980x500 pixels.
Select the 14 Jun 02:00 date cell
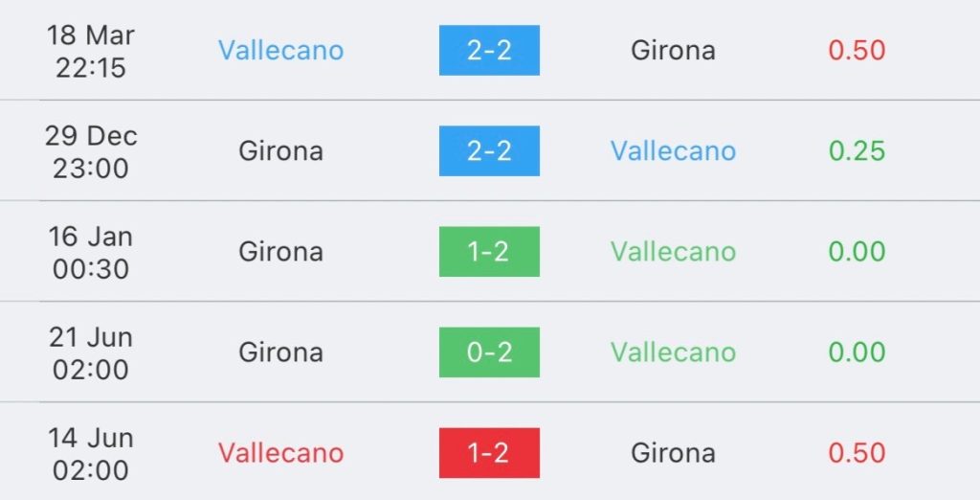91,454
